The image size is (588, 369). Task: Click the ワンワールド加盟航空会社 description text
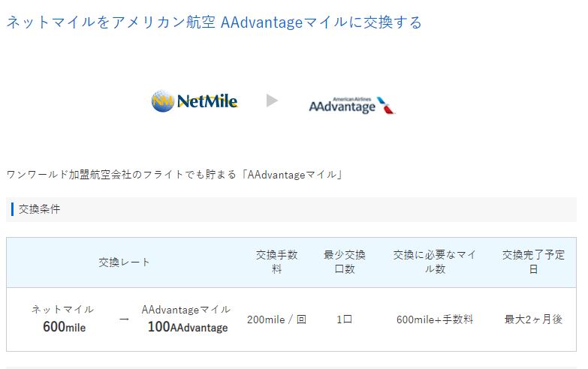coord(175,175)
